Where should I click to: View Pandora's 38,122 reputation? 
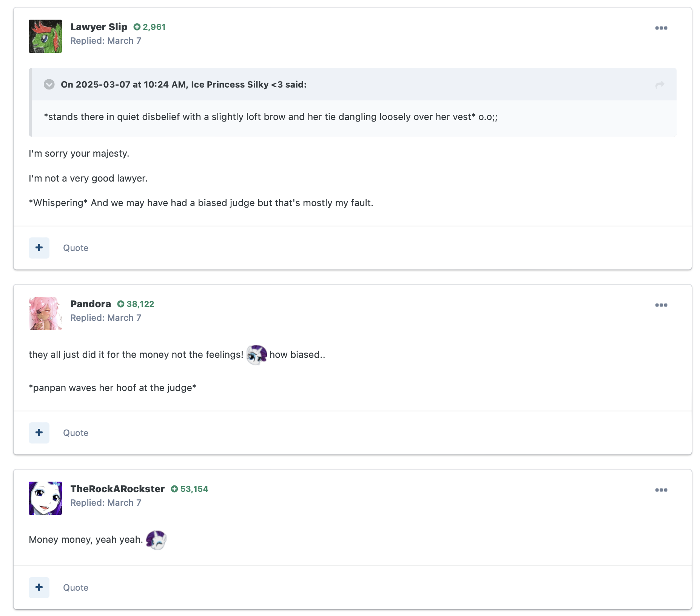pyautogui.click(x=136, y=304)
